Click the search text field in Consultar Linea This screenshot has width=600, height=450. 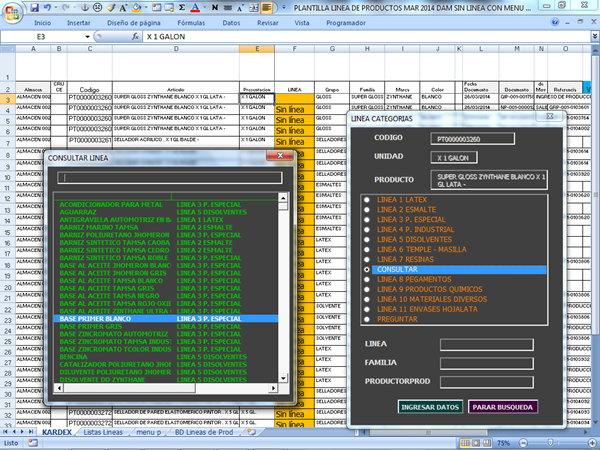click(169, 177)
